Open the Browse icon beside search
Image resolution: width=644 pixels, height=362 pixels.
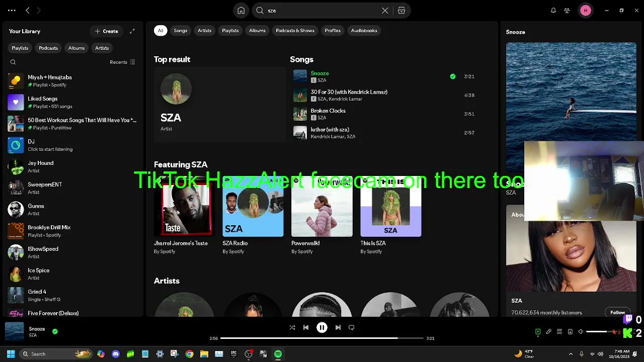pos(401,11)
